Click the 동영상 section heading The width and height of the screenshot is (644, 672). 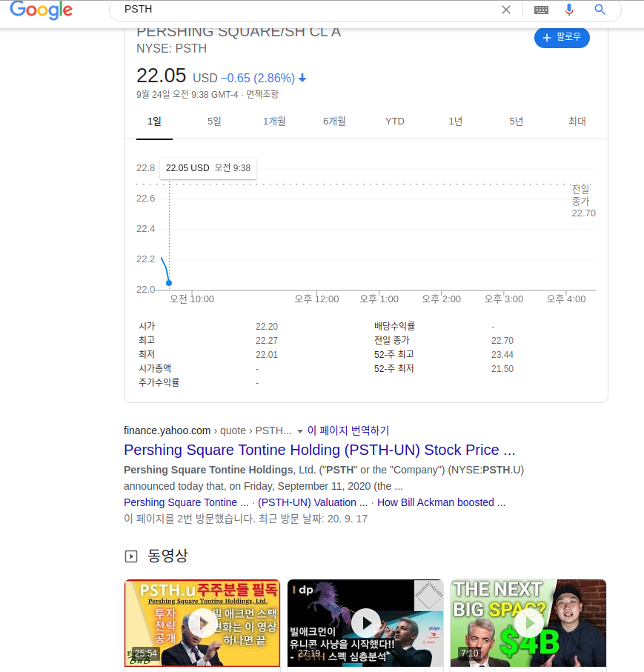[x=167, y=556]
